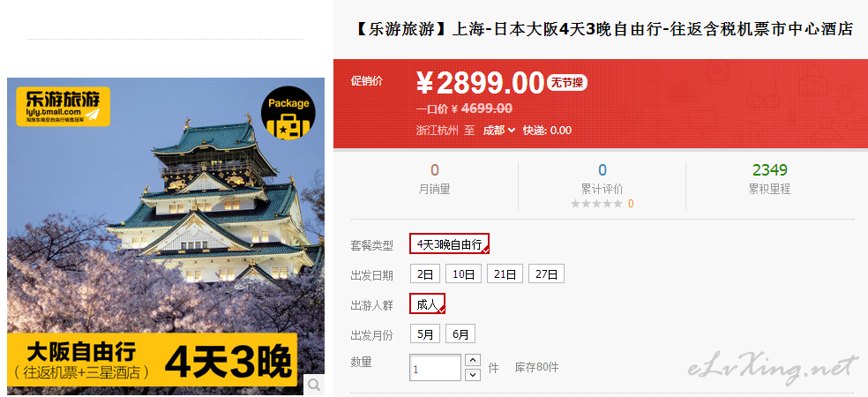Image resolution: width=868 pixels, height=397 pixels.
Task: Click the five-star rating icons
Action: [596, 204]
